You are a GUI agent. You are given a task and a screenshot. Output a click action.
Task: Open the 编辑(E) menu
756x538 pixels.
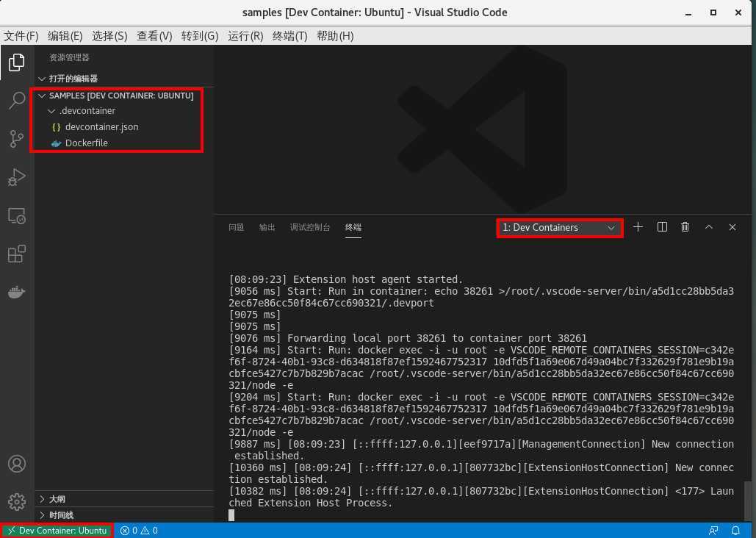[x=65, y=36]
